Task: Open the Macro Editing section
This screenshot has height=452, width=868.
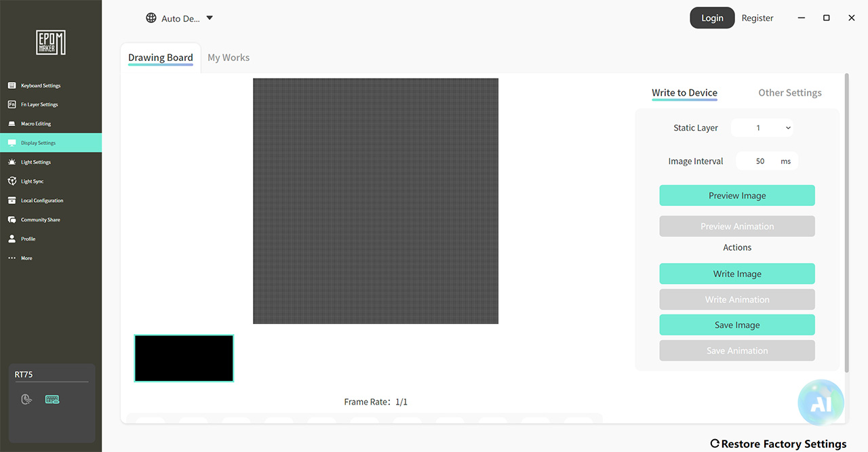Action: [51, 124]
